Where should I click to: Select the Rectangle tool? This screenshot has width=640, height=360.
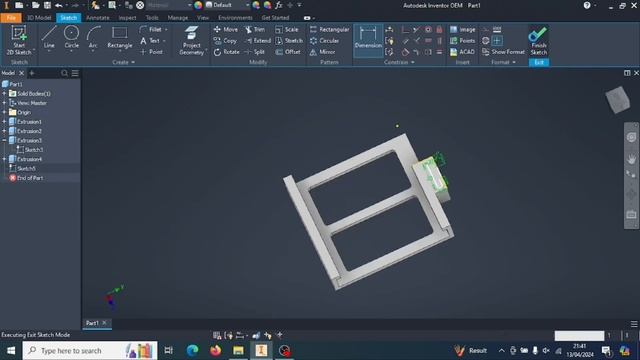pos(120,38)
